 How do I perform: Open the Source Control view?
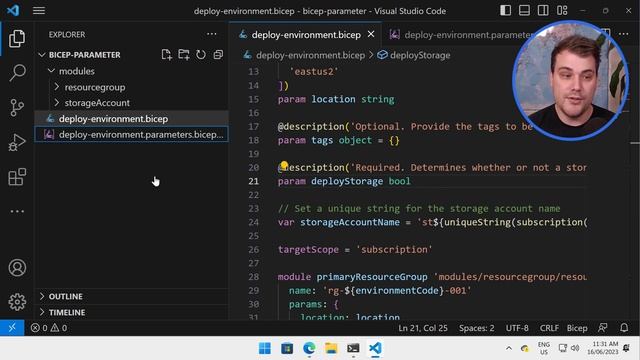click(x=17, y=108)
